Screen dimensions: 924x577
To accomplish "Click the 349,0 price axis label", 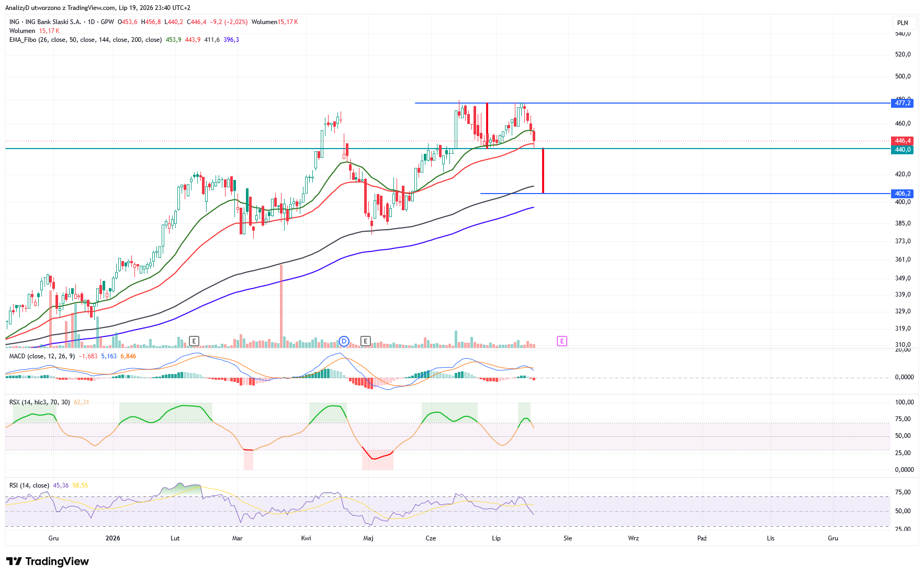I will [903, 278].
